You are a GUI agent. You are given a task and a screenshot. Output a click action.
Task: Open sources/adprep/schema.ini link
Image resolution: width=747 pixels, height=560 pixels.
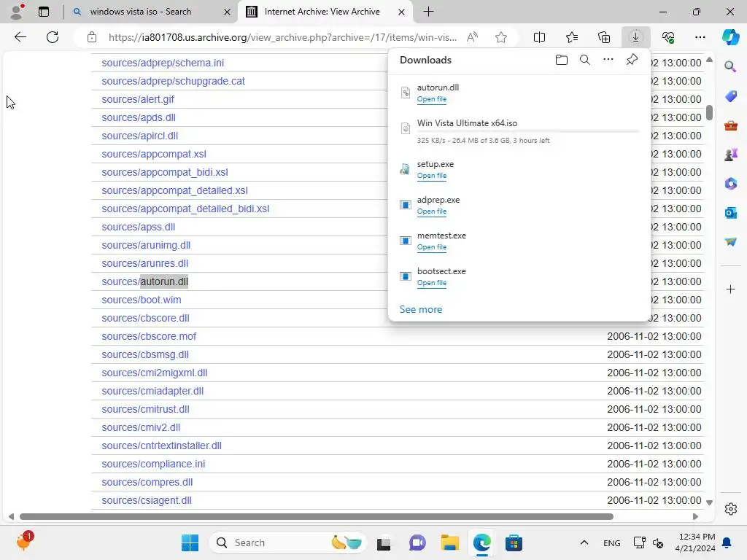click(x=163, y=63)
